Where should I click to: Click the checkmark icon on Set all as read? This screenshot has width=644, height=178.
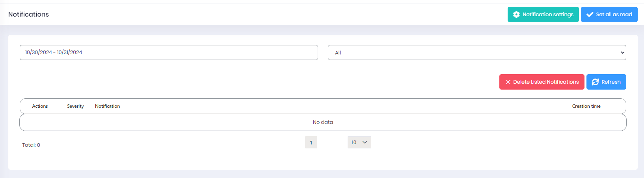point(590,15)
